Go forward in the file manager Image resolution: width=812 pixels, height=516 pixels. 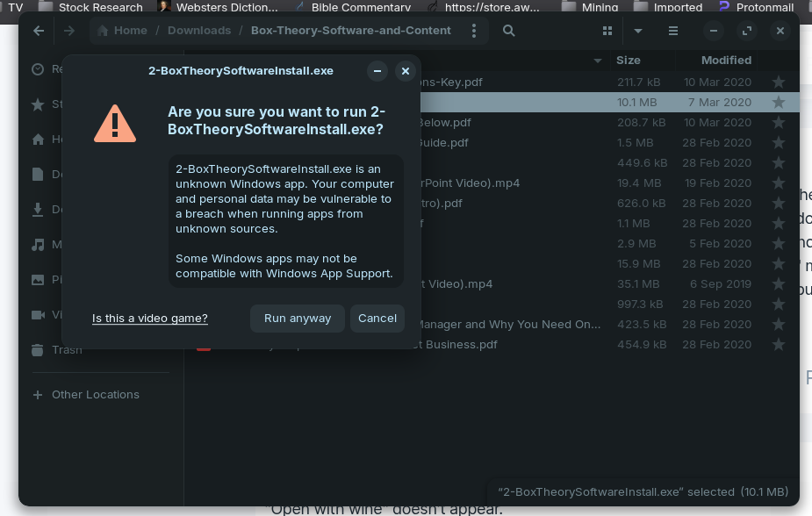pos(68,31)
